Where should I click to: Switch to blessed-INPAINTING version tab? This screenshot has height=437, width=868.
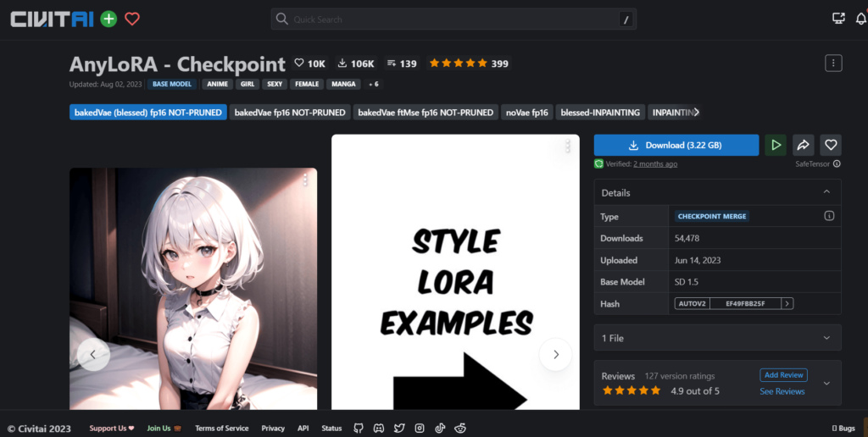[601, 113]
